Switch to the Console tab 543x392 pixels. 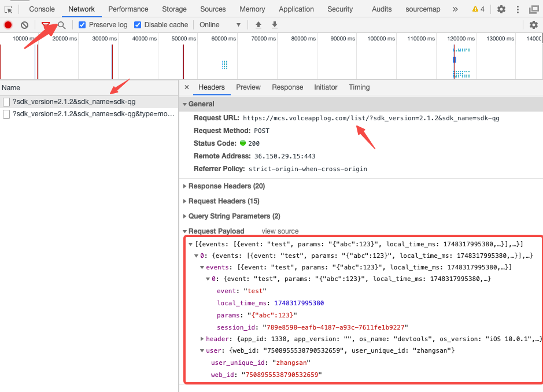click(x=42, y=9)
